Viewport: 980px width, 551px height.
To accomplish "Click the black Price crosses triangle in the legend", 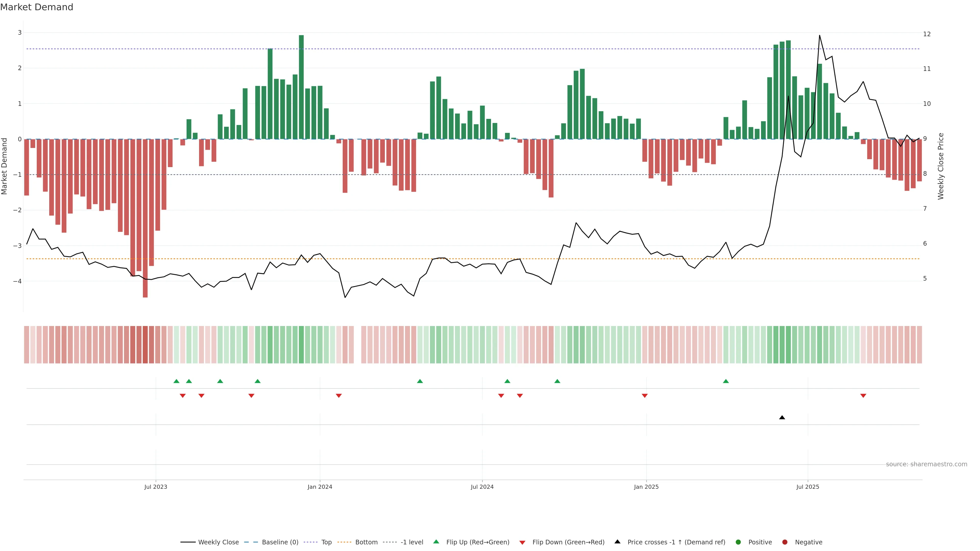I will click(x=617, y=542).
